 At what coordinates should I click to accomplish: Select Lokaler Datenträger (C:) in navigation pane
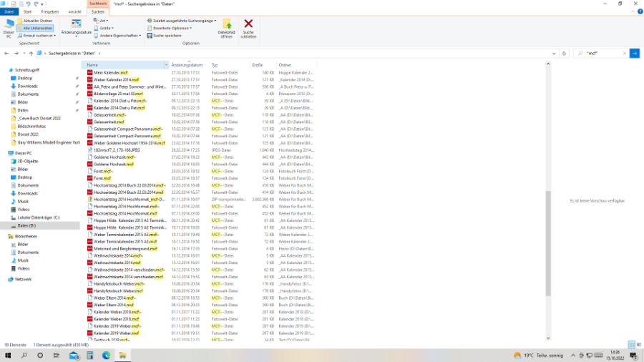[x=39, y=217]
